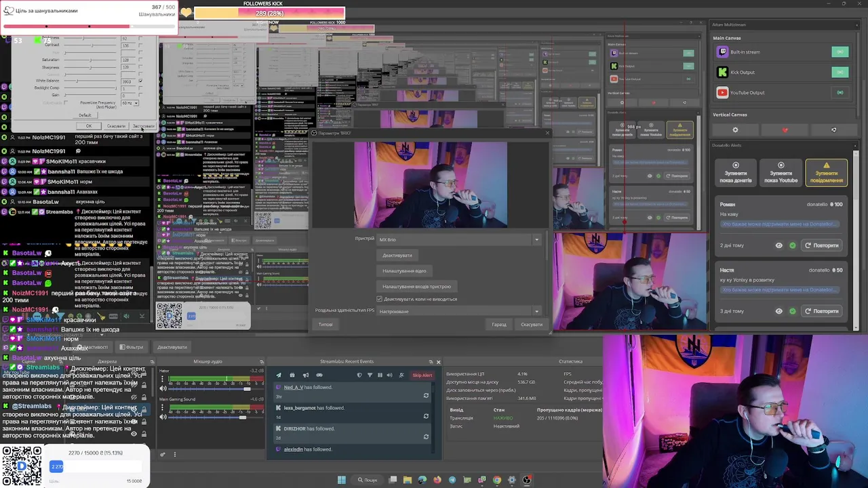Open the Telegram taskbar icon
This screenshot has width=868, height=488.
(452, 480)
